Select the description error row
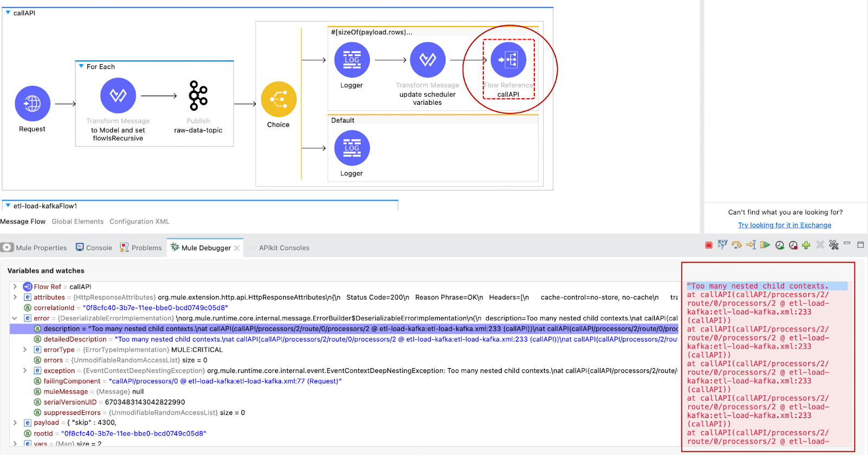This screenshot has width=868, height=455. pos(344,329)
